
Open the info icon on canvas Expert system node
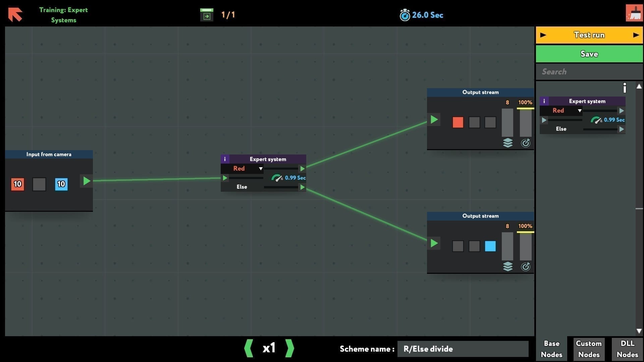pyautogui.click(x=225, y=159)
